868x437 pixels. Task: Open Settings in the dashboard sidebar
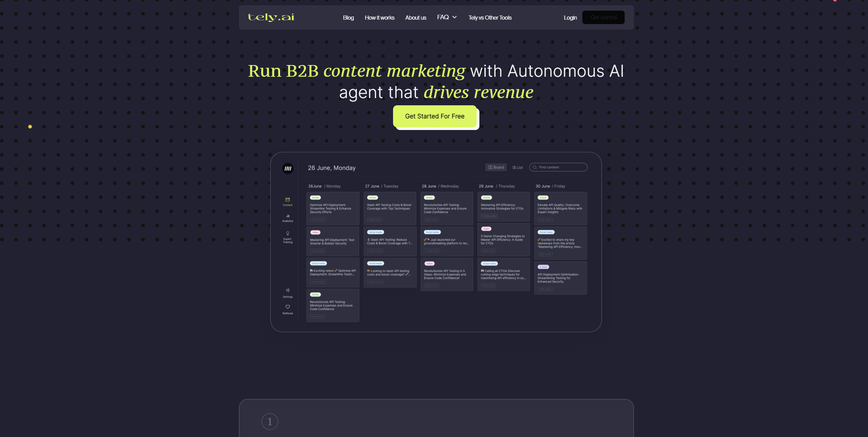tap(287, 292)
